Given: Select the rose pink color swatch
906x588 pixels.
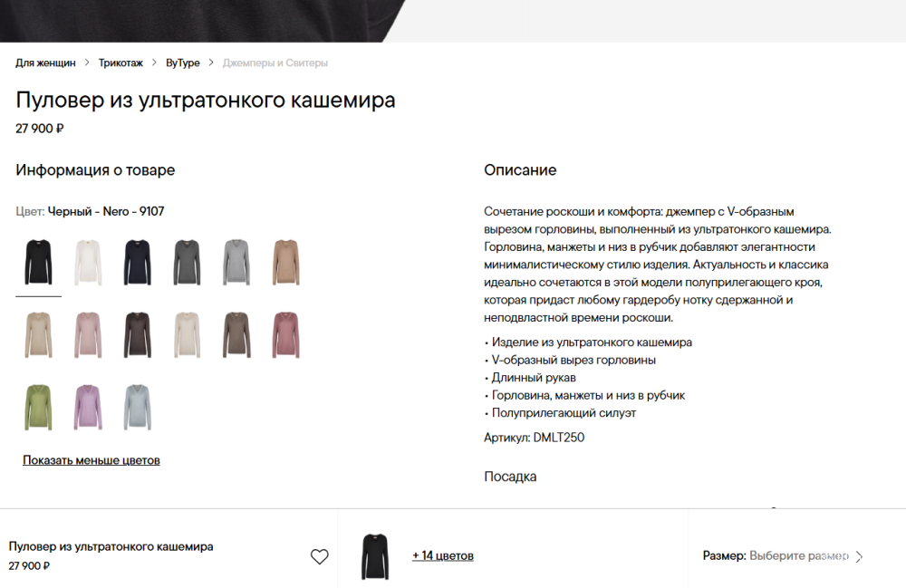Looking at the screenshot, I should (x=286, y=334).
